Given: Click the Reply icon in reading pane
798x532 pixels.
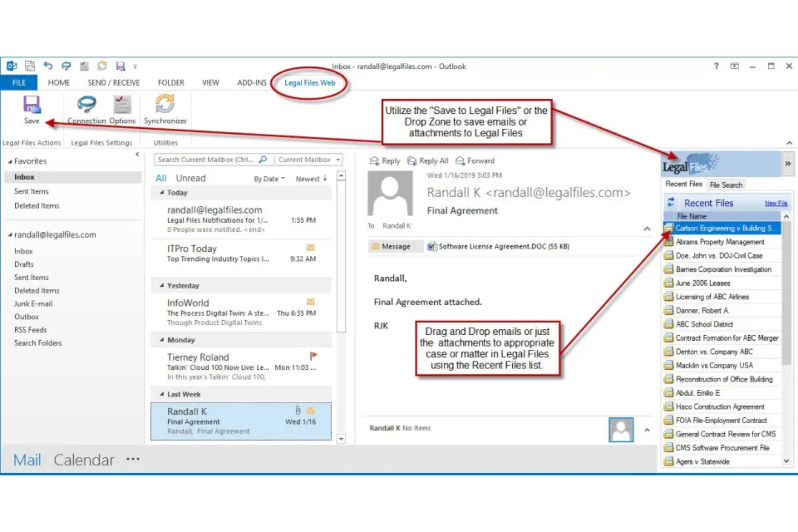Looking at the screenshot, I should (x=374, y=161).
